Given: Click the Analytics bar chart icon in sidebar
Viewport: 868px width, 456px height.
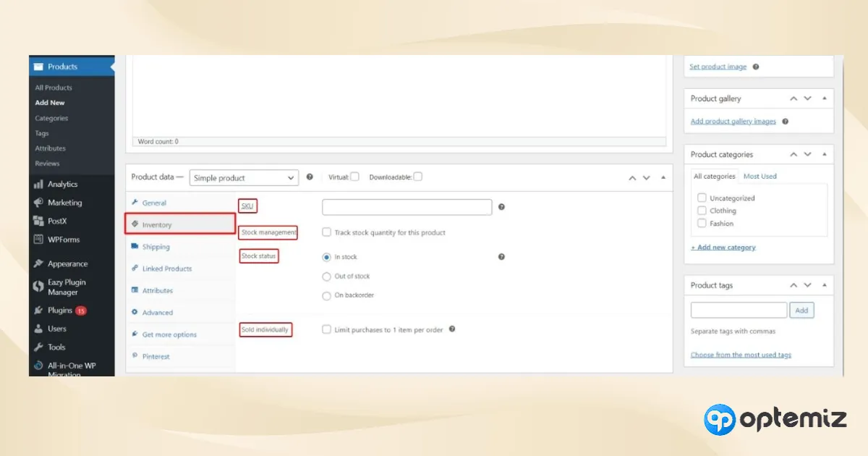Looking at the screenshot, I should coord(38,185).
